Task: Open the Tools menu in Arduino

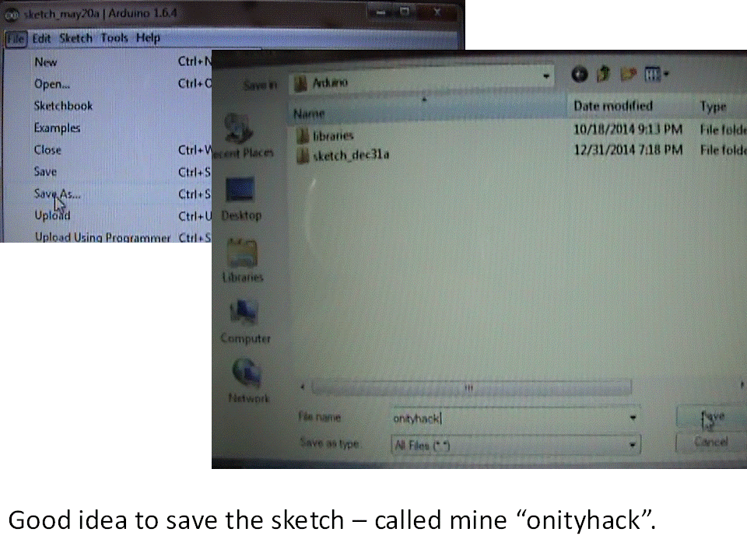Action: coord(114,38)
